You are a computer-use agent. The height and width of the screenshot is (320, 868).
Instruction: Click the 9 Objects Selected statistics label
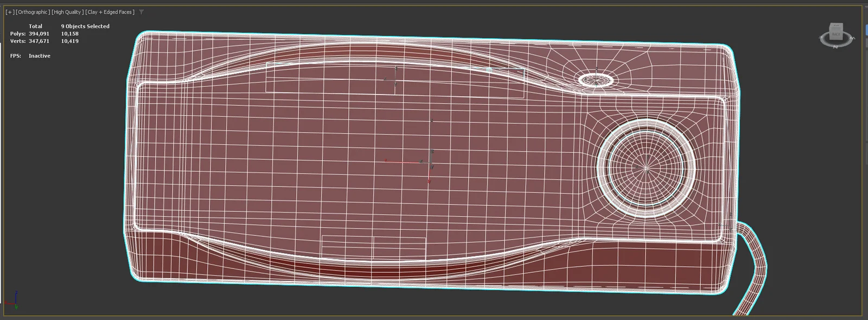[x=85, y=26]
